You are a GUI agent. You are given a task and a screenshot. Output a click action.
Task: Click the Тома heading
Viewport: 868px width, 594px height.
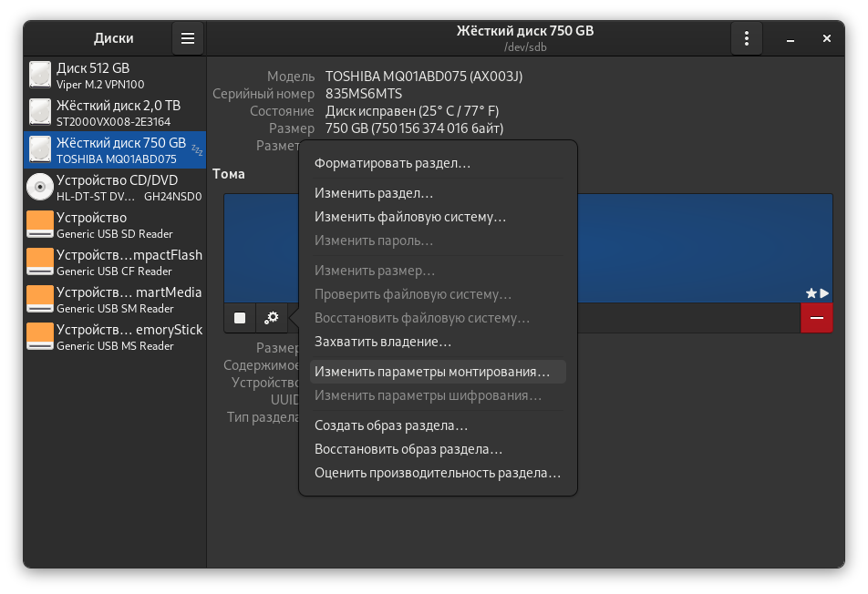[x=229, y=174]
